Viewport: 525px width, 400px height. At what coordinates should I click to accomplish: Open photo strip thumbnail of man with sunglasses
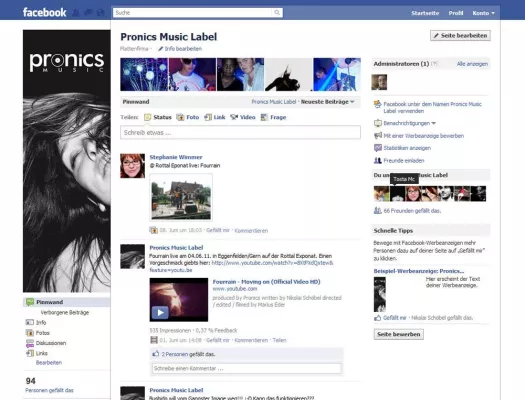[193, 74]
